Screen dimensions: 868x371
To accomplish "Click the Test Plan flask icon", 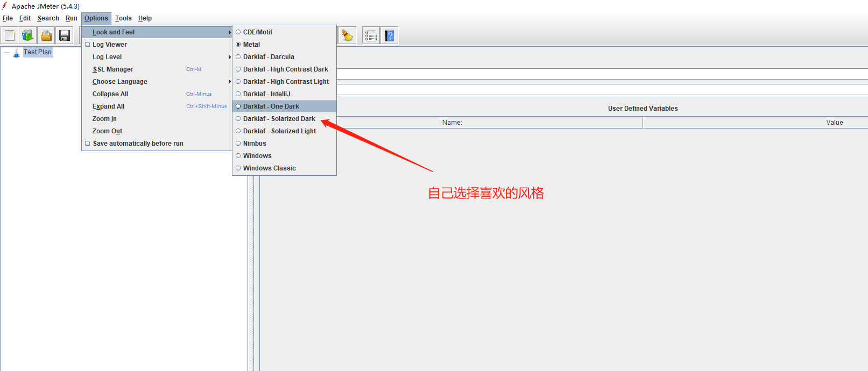I will tap(16, 52).
